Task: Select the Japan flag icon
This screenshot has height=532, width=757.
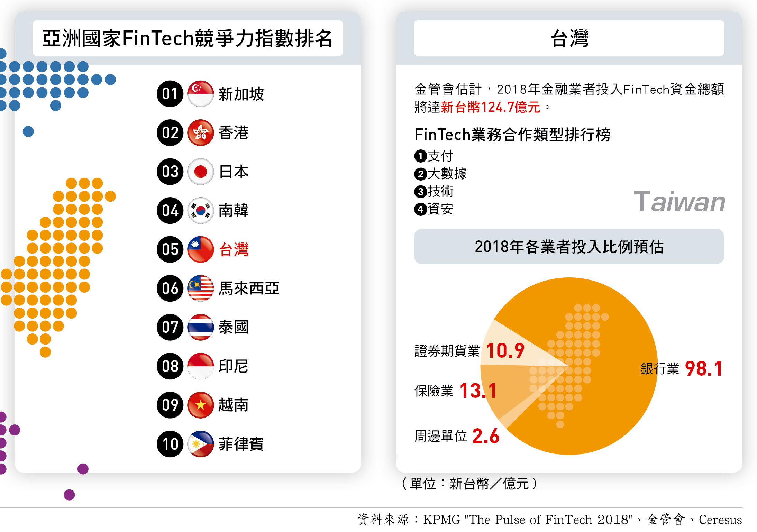Action: point(200,172)
